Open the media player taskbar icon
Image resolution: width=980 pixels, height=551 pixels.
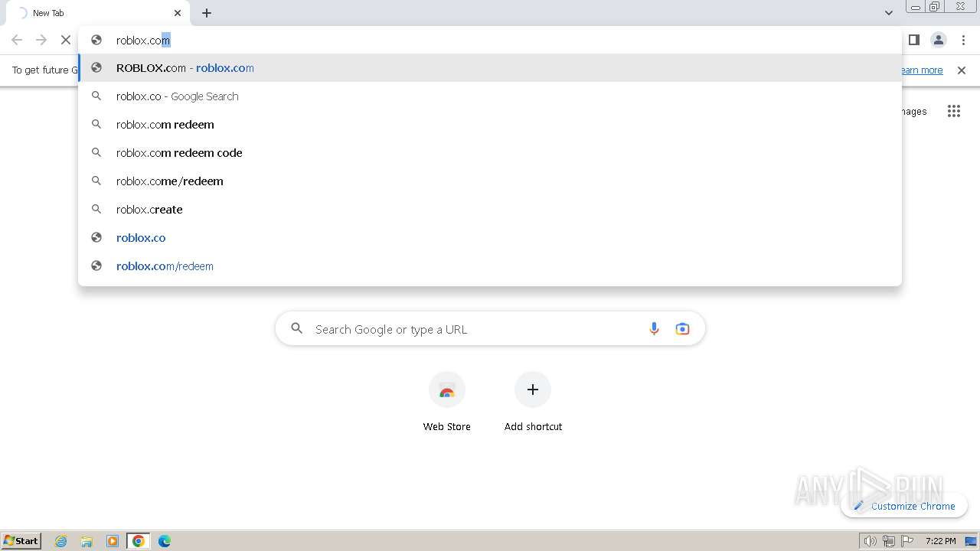pos(113,541)
